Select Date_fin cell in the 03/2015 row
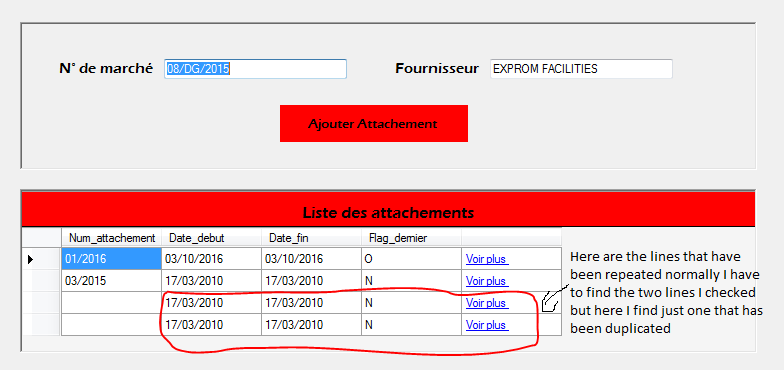Screen dimensions: 784x370 312,281
